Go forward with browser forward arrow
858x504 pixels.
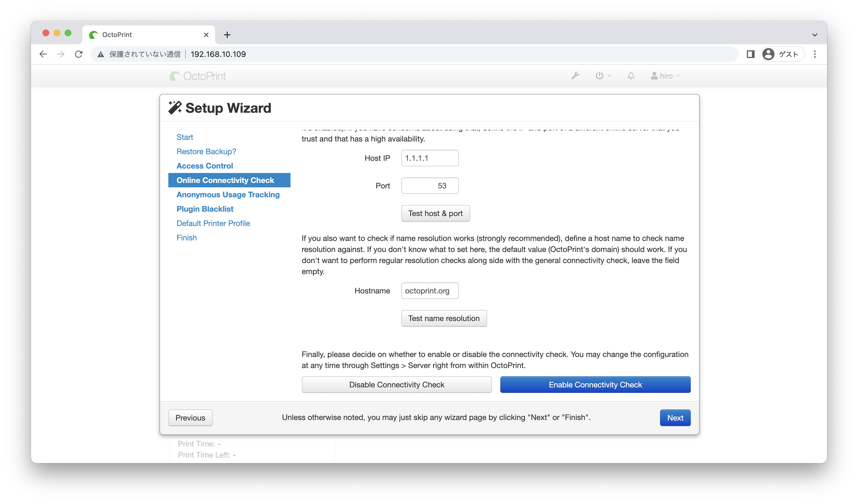tap(61, 54)
